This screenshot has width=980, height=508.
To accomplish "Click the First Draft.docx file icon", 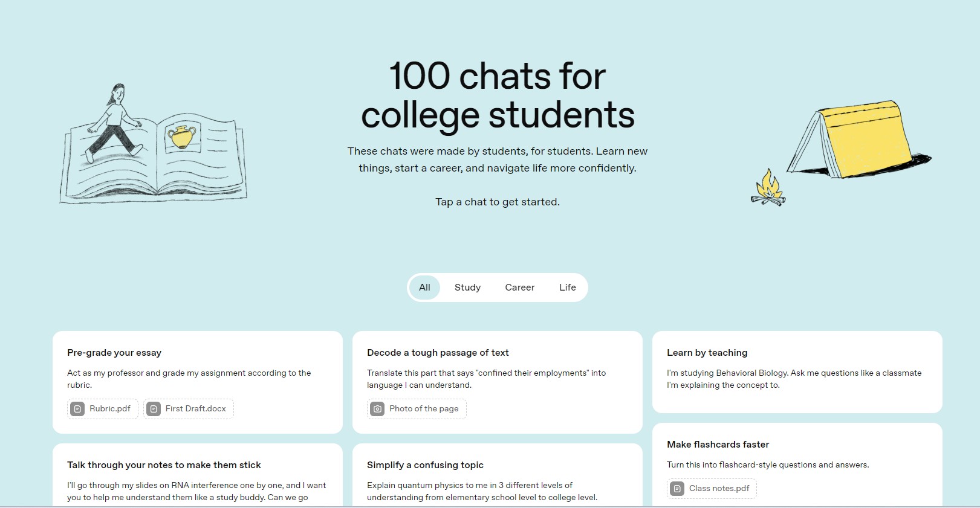I will point(154,409).
